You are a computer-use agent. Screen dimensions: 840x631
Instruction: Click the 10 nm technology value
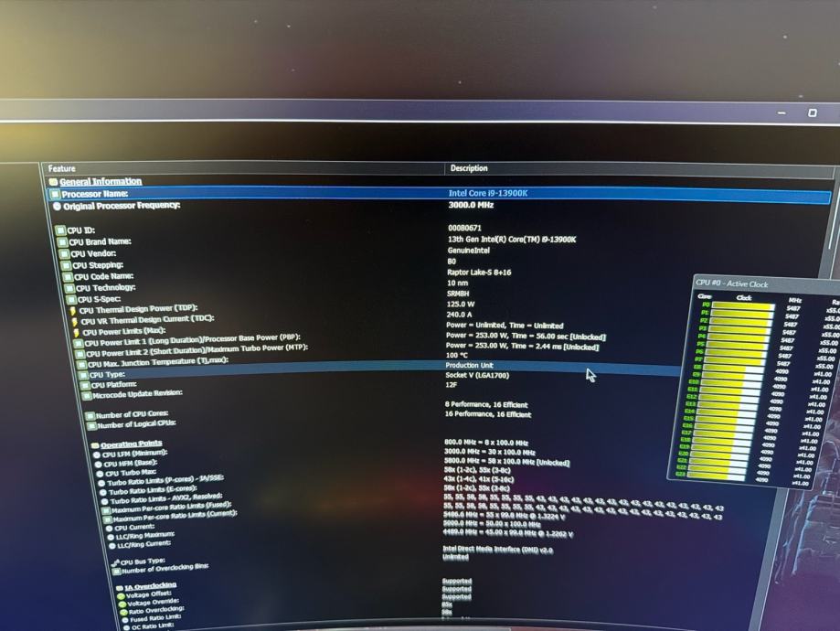point(458,283)
